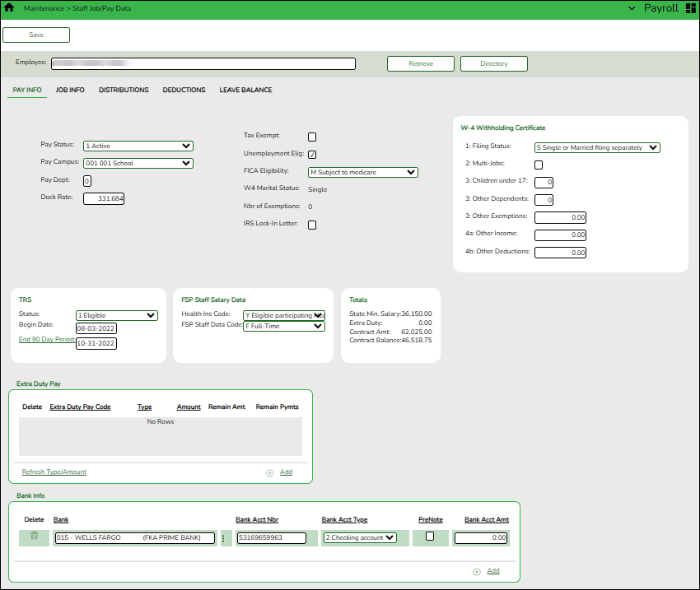Screen dimensions: 700x590
Task: Enable the Multi-Jobs checkbox
Action: 539,165
